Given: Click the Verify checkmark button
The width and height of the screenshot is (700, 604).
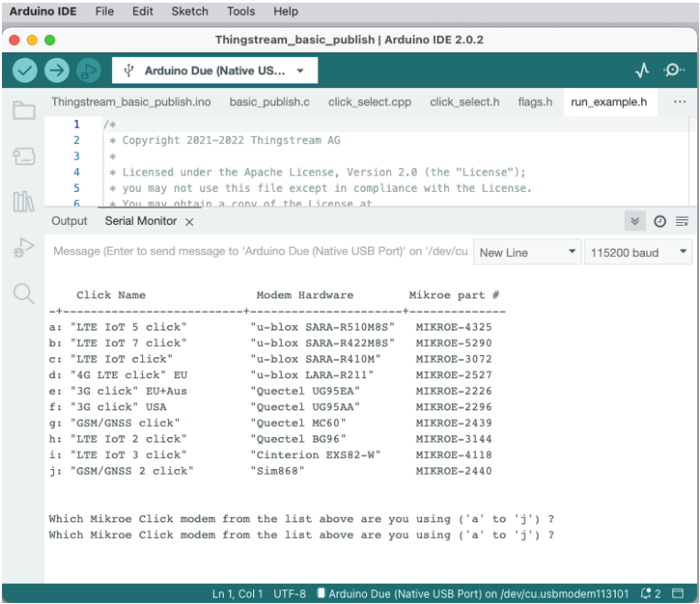Looking at the screenshot, I should coord(25,70).
